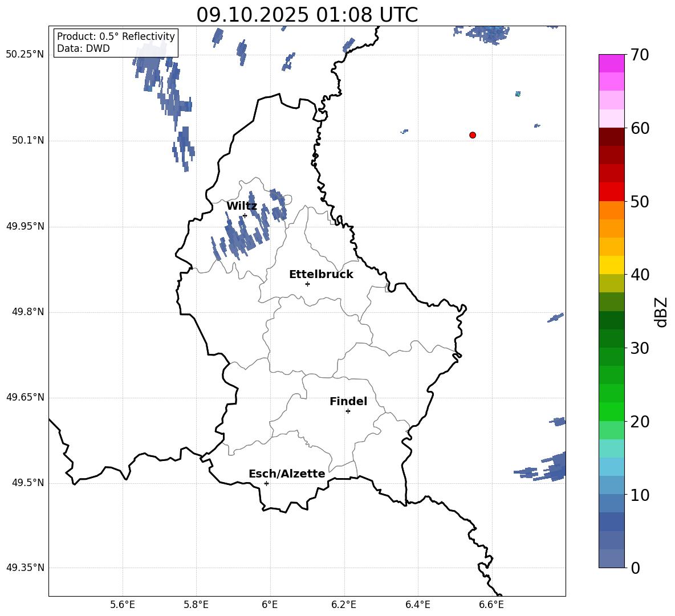Click the orange colorbar segment just below 50
This screenshot has height=616, width=675.
(x=612, y=210)
